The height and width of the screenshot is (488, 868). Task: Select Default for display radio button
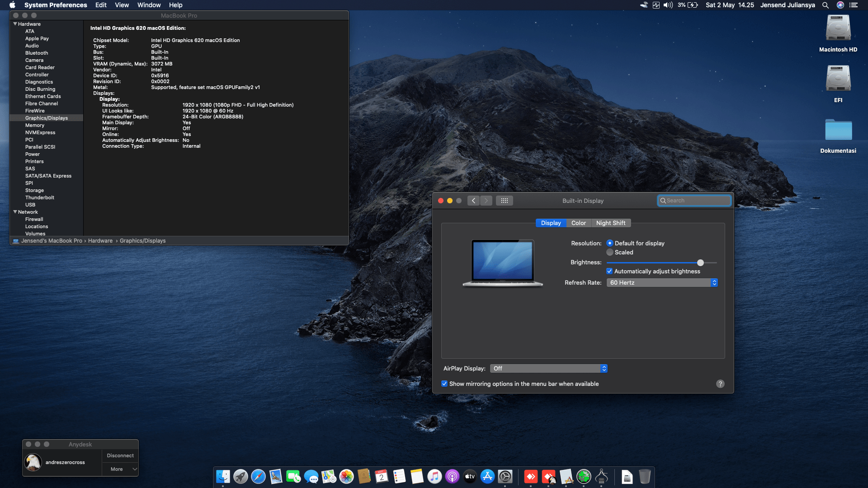click(610, 243)
